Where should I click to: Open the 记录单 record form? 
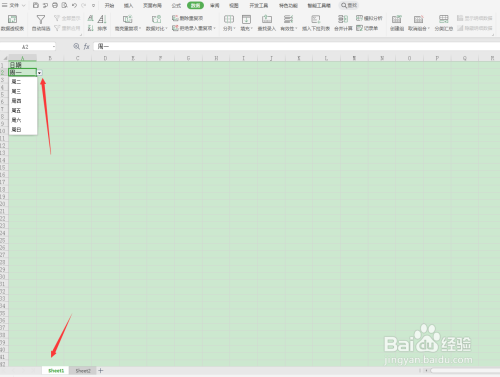367,28
